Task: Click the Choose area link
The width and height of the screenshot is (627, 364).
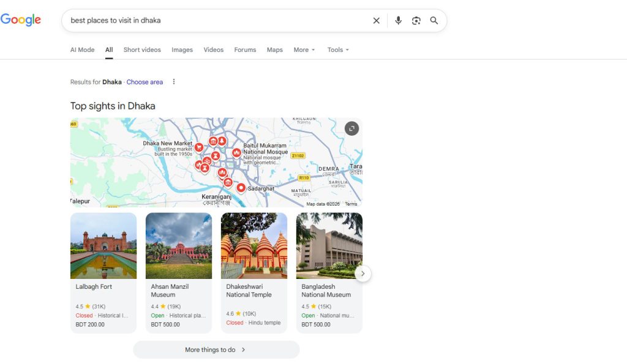Action: coord(145,82)
